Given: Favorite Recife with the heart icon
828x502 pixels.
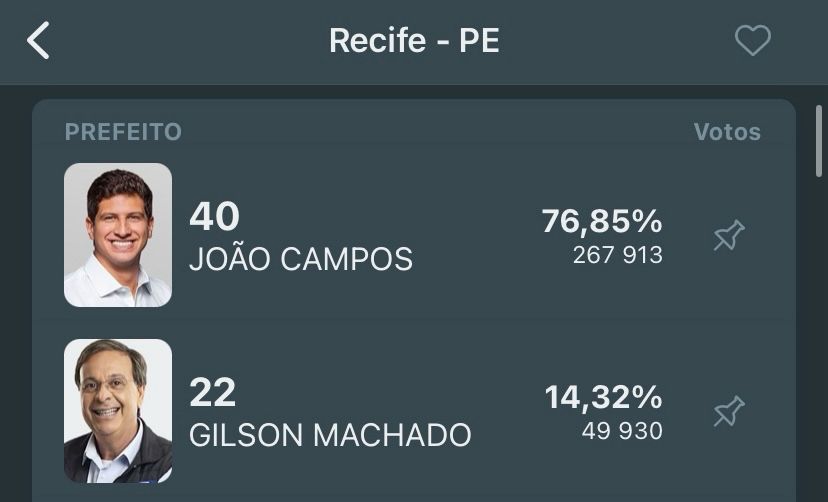Looking at the screenshot, I should 752,41.
